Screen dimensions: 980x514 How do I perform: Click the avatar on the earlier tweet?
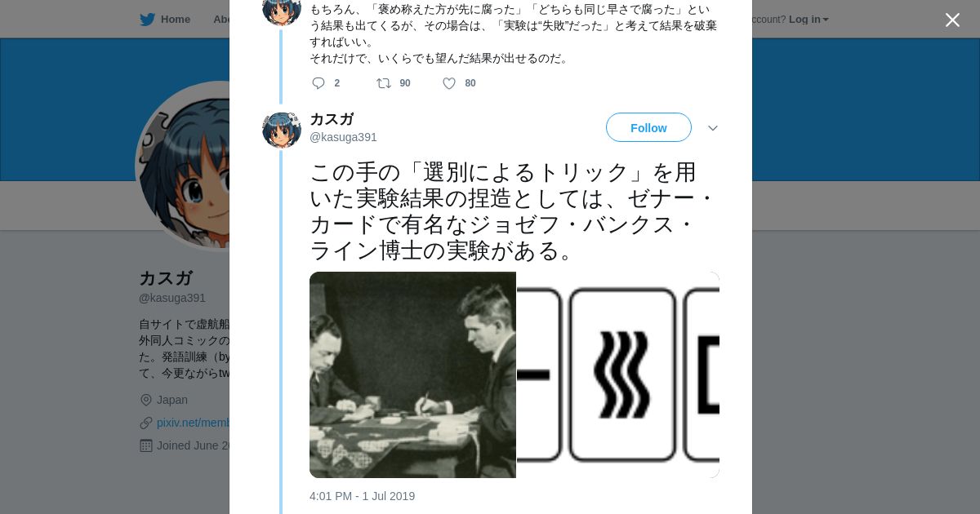282,10
